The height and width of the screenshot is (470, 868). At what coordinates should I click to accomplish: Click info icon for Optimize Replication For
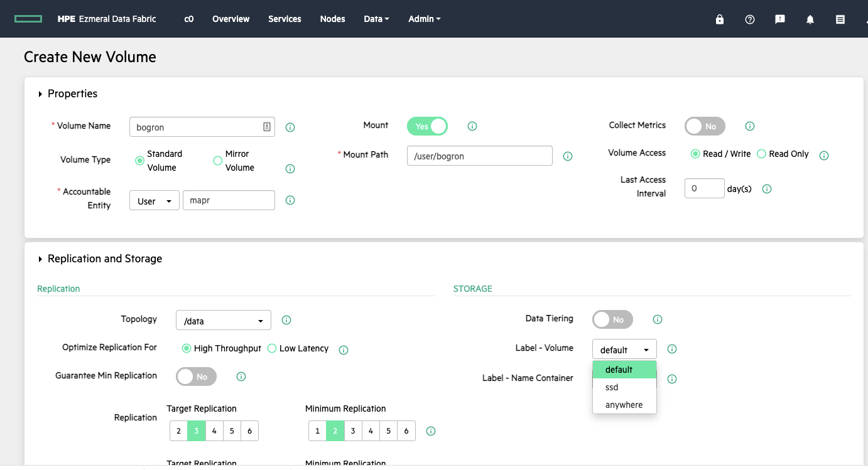click(344, 350)
